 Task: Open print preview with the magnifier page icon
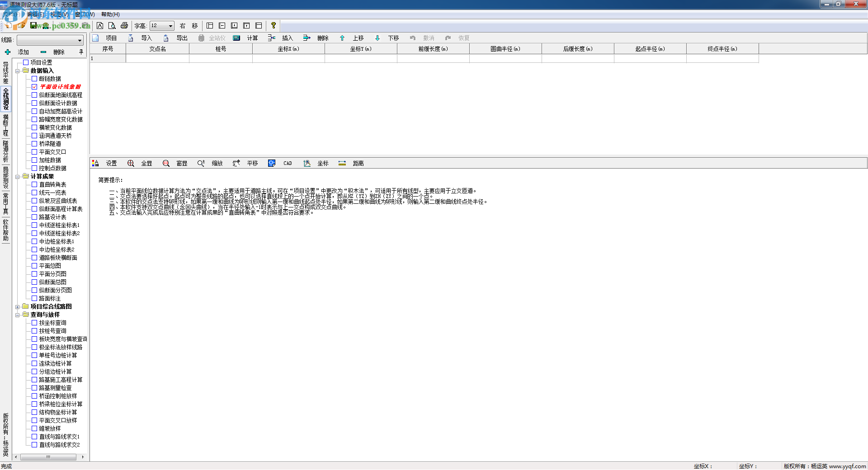click(x=112, y=26)
